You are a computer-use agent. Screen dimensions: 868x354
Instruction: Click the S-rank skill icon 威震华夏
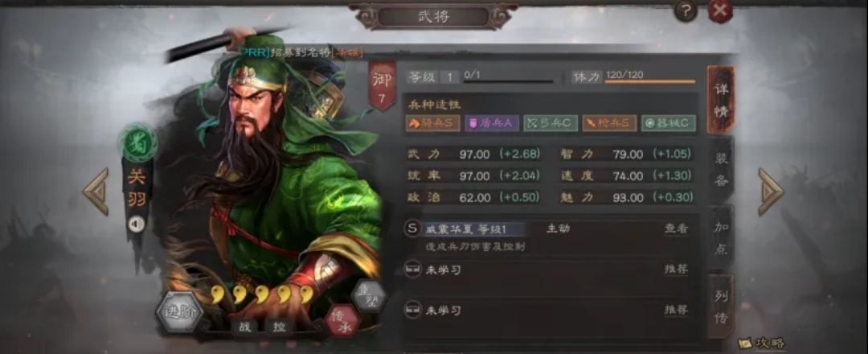[411, 229]
